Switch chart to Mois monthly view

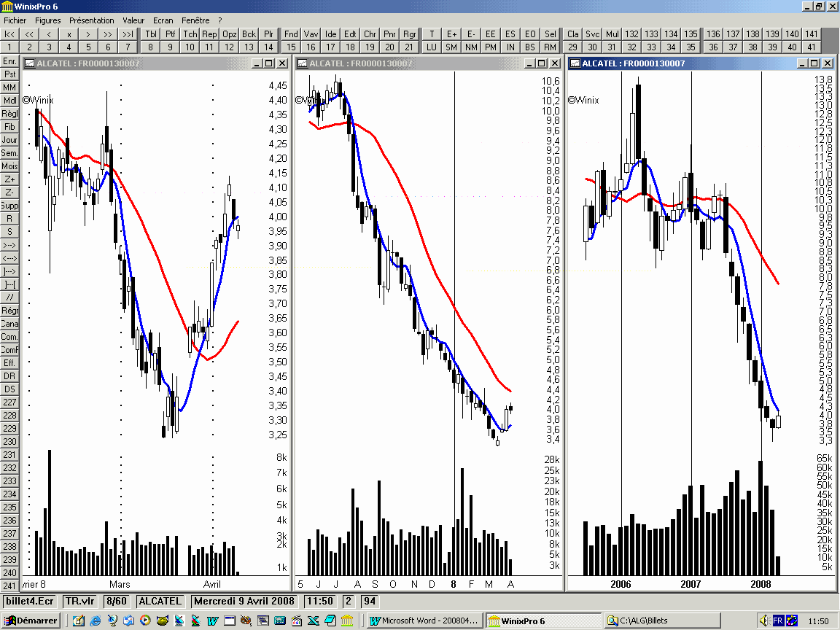9,166
